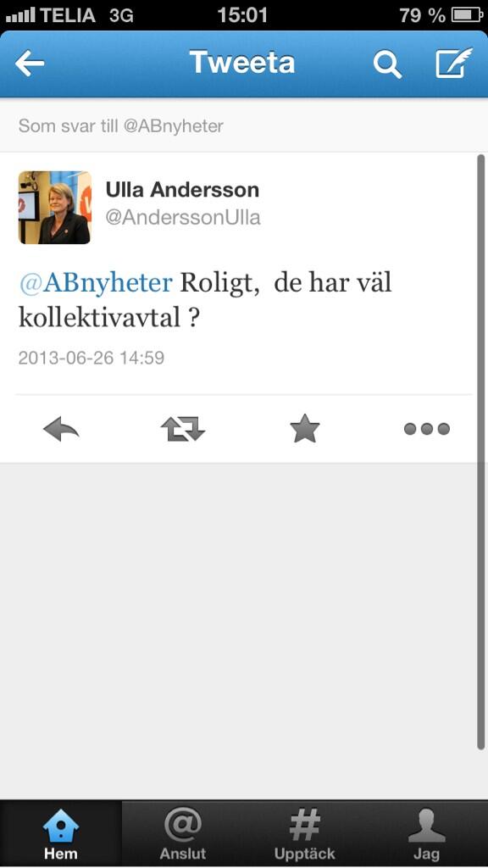Click the vertical scrollbar at the right edge
The image size is (488, 868).
(480, 453)
